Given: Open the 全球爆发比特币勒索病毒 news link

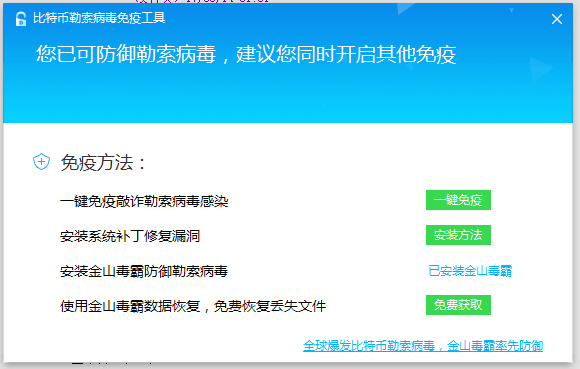Looking at the screenshot, I should [x=423, y=346].
